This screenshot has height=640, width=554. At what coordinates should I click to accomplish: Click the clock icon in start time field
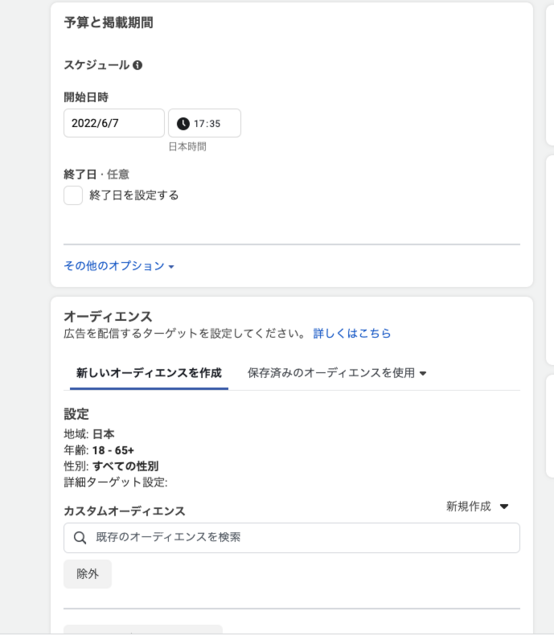point(183,123)
